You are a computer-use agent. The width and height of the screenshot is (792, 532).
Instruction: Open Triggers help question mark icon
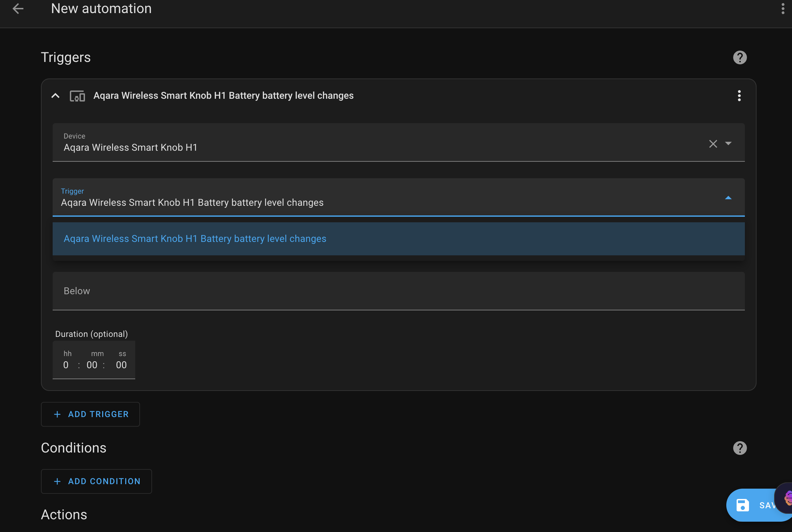tap(740, 57)
